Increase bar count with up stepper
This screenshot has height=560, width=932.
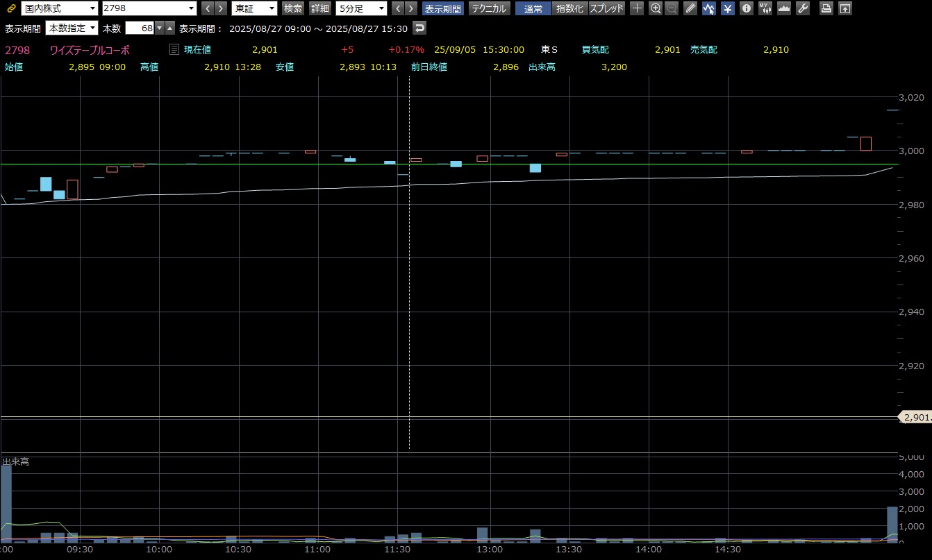169,28
